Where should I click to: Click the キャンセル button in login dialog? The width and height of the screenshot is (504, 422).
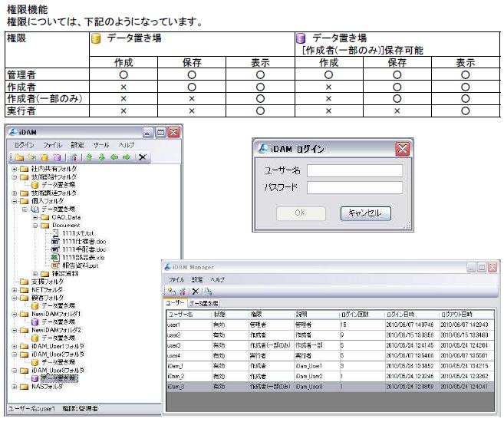coord(366,213)
